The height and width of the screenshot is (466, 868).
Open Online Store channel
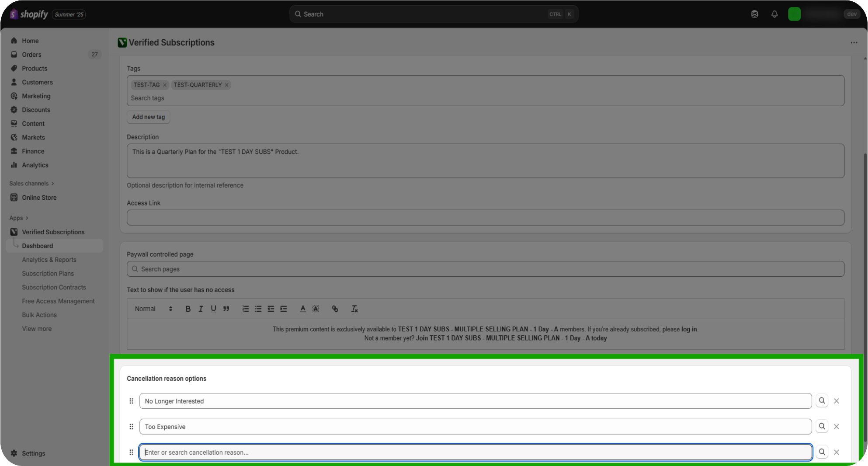pyautogui.click(x=39, y=198)
